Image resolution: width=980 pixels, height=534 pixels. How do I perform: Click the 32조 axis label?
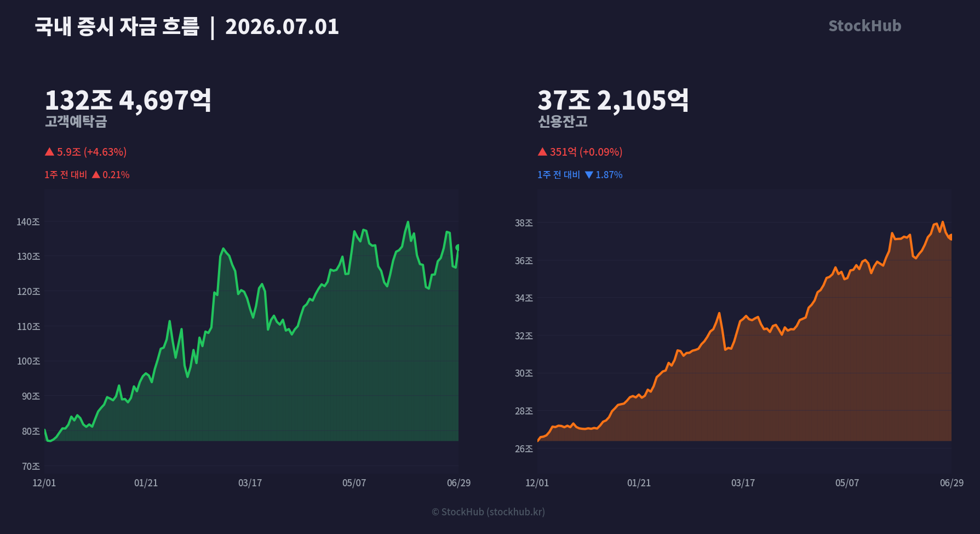pos(524,336)
